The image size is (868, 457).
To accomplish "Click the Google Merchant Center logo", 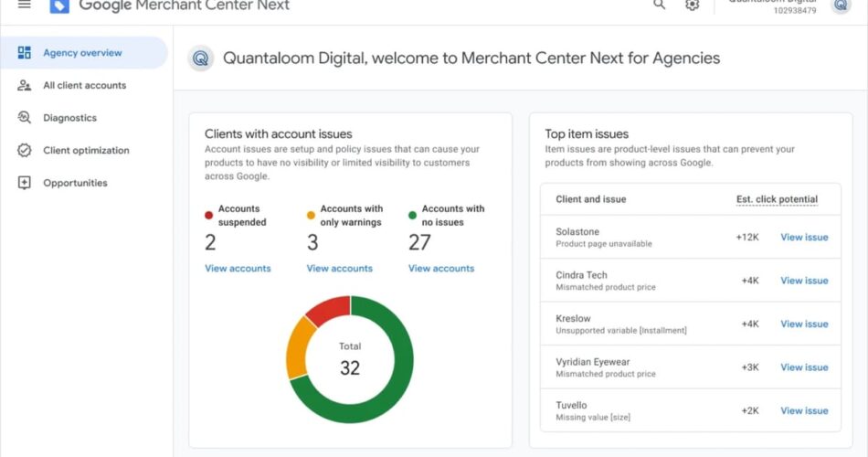I will click(x=59, y=5).
